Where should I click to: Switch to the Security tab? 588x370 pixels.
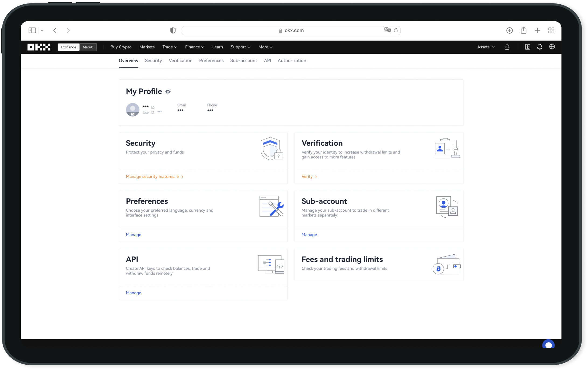click(154, 61)
